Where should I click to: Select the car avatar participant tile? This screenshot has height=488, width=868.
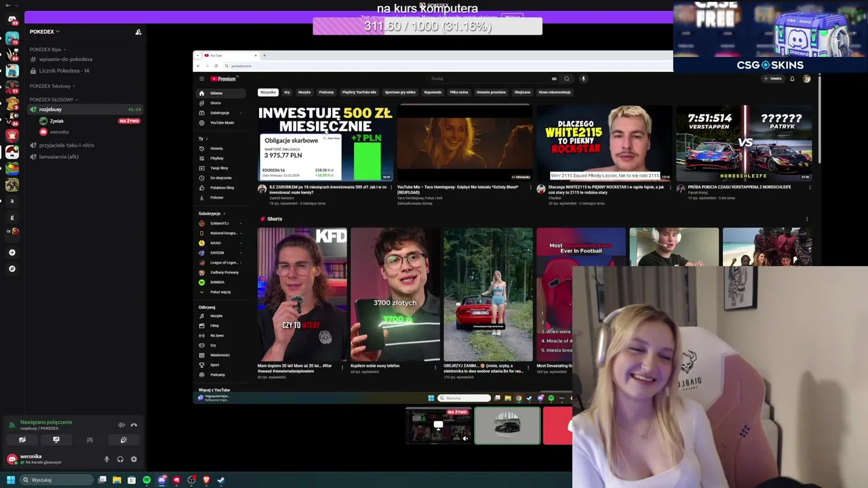pyautogui.click(x=507, y=426)
